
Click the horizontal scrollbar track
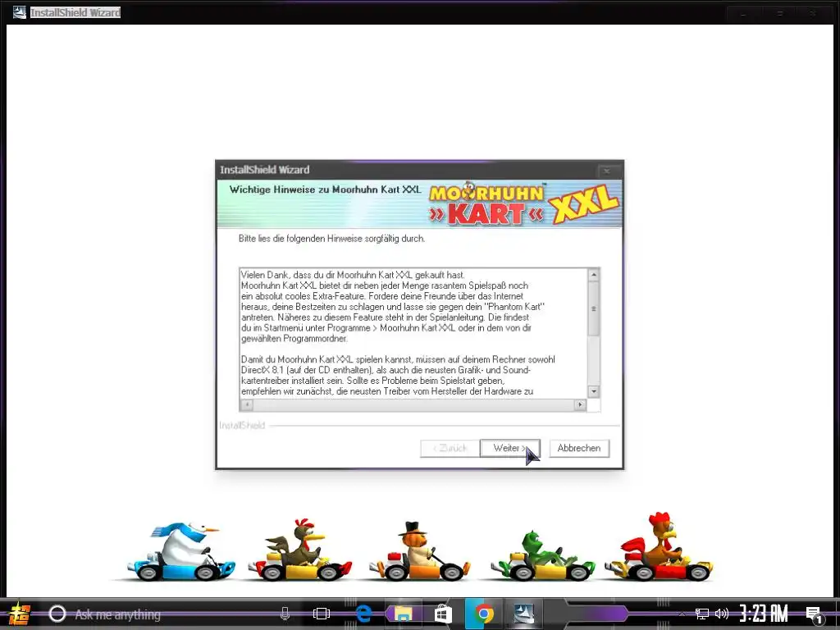tap(413, 404)
